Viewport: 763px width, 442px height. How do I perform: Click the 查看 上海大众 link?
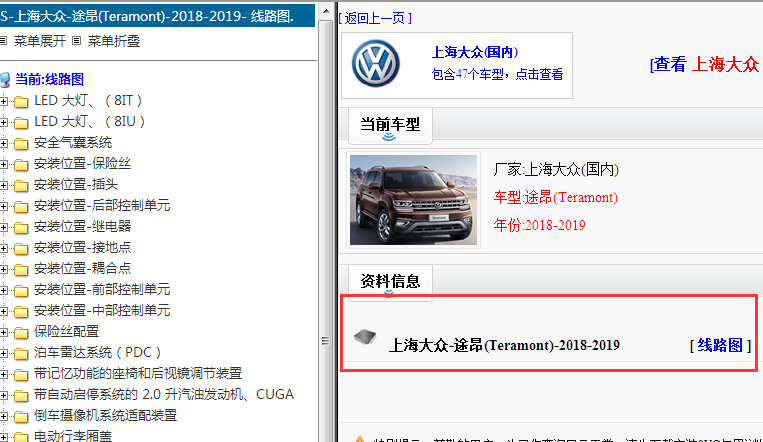(x=706, y=64)
